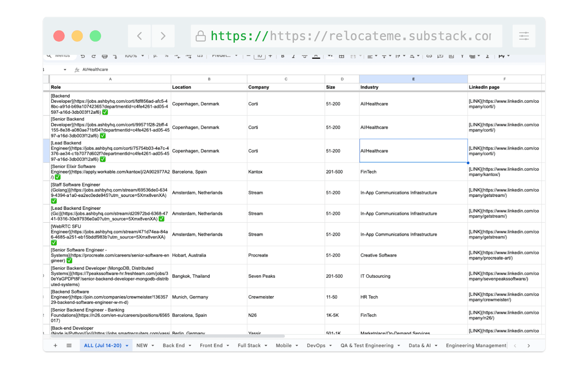Select column F header
588x368 pixels.
click(505, 79)
